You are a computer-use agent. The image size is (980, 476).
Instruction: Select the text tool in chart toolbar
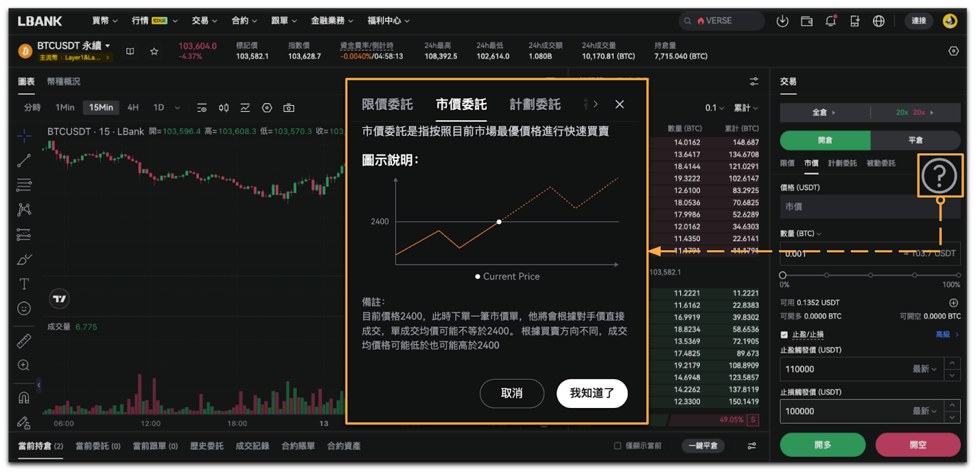click(x=24, y=284)
